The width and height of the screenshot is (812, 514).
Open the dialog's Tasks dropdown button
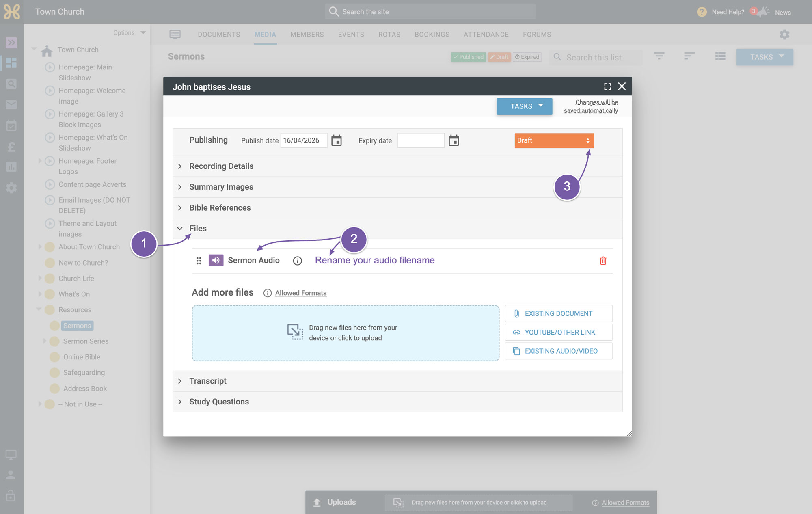pos(525,106)
